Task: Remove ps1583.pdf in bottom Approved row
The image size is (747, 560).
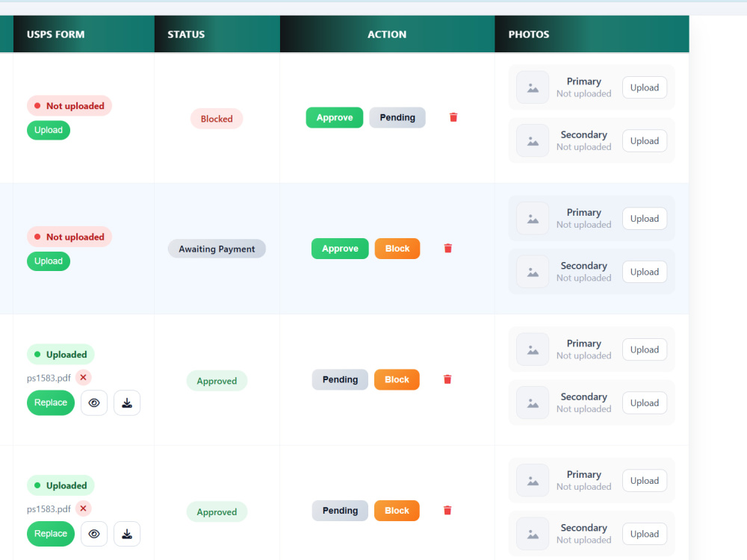Action: click(84, 508)
